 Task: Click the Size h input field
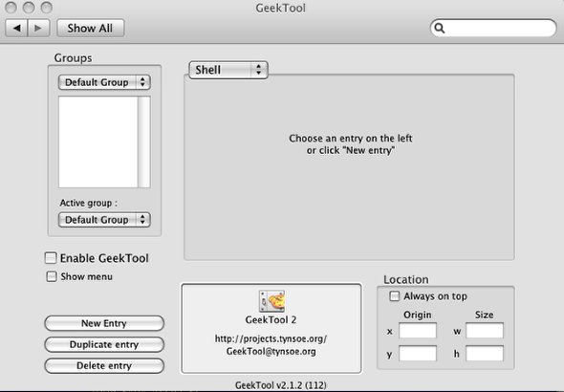[485, 353]
